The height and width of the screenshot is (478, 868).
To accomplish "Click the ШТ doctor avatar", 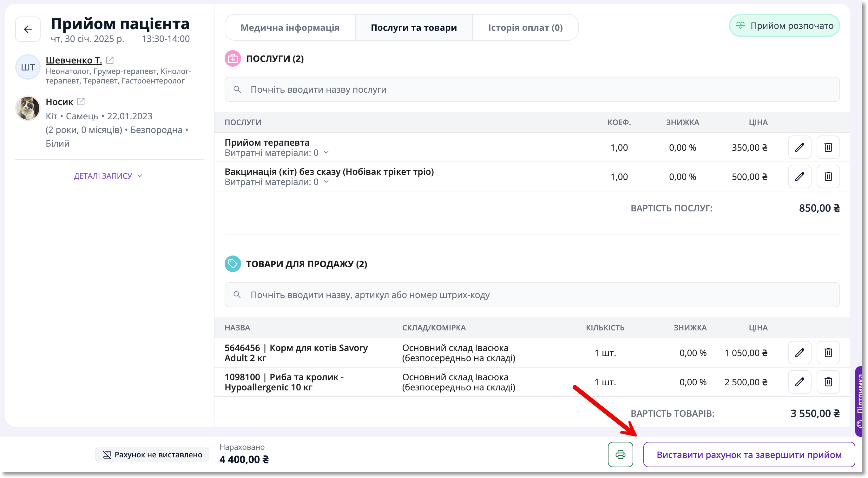I will point(28,67).
